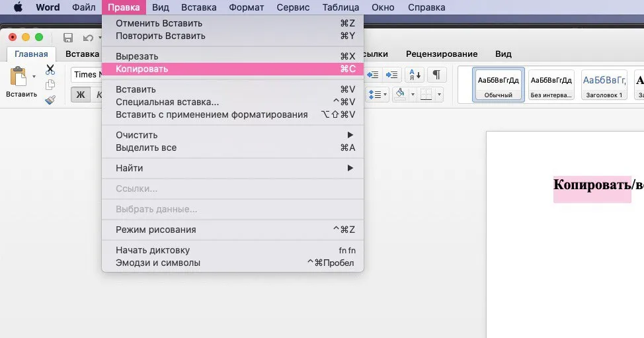Choose Копировать from the Правка menu

(x=232, y=69)
